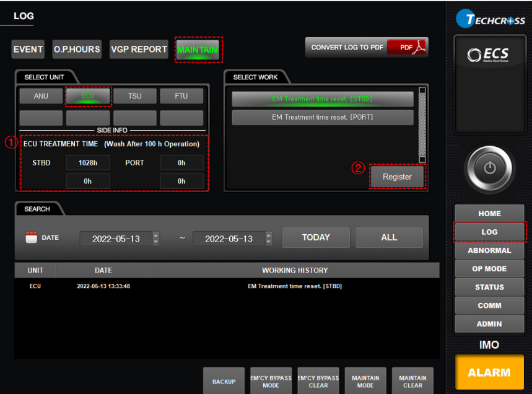Click the Select Work list scrollbar
Viewport: 532px width, 394px height.
[x=422, y=125]
